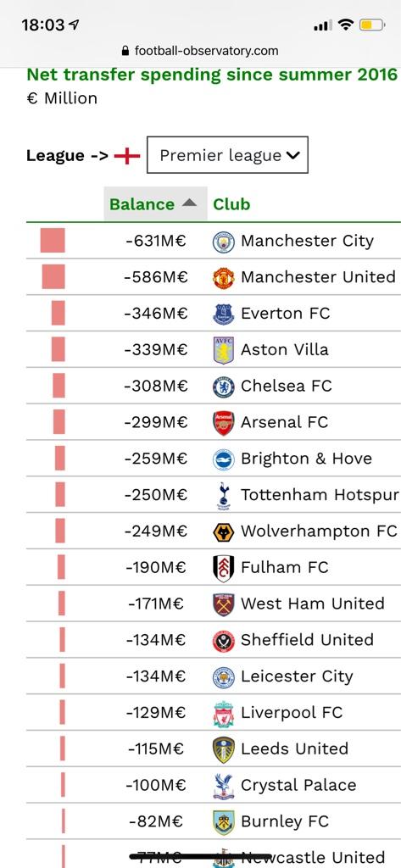Tap the football-observatory.com address bar
Screen dimensions: 401x868
tap(200, 51)
